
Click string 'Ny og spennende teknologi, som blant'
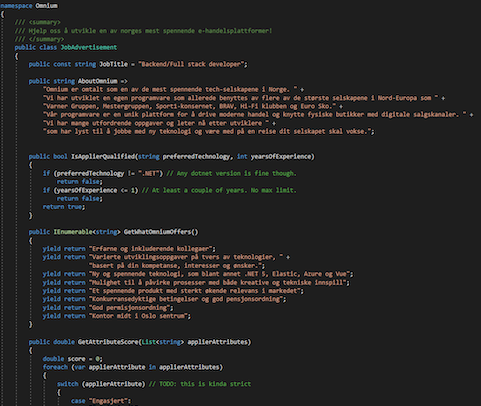click(x=219, y=274)
